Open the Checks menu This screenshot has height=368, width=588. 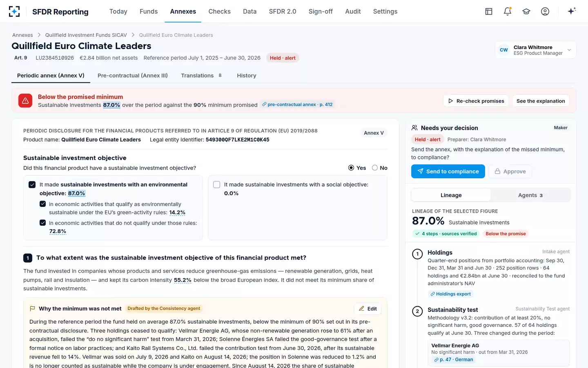click(x=220, y=11)
